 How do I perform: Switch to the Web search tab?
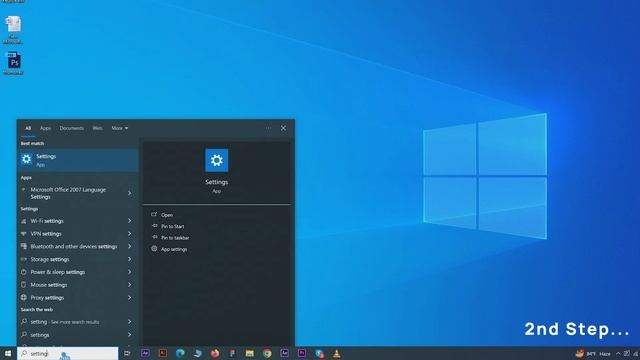[97, 128]
